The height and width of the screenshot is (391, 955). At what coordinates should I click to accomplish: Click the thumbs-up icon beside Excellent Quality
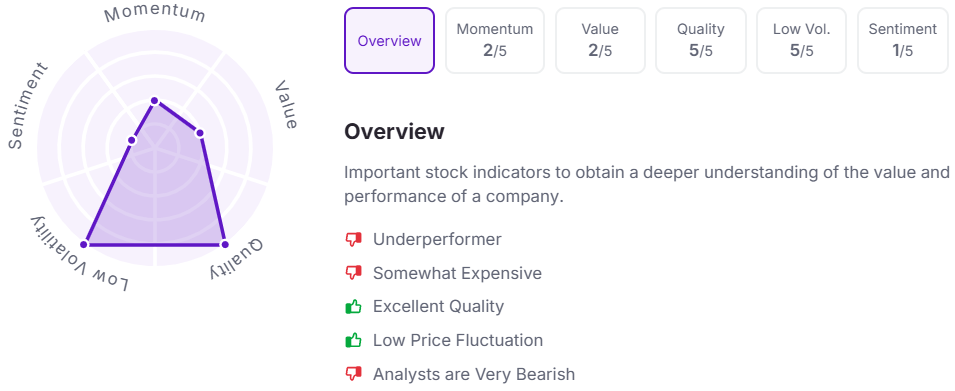pyautogui.click(x=353, y=306)
